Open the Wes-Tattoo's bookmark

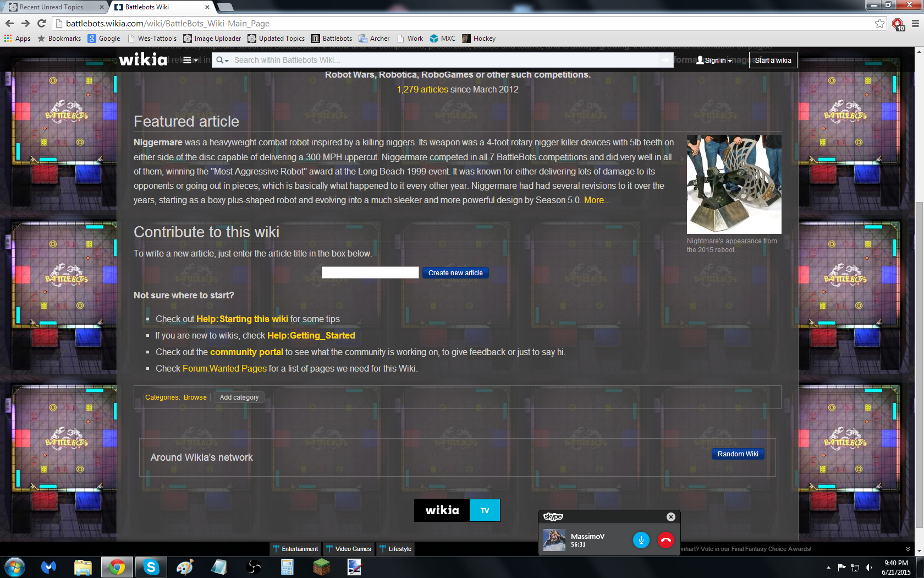[152, 39]
